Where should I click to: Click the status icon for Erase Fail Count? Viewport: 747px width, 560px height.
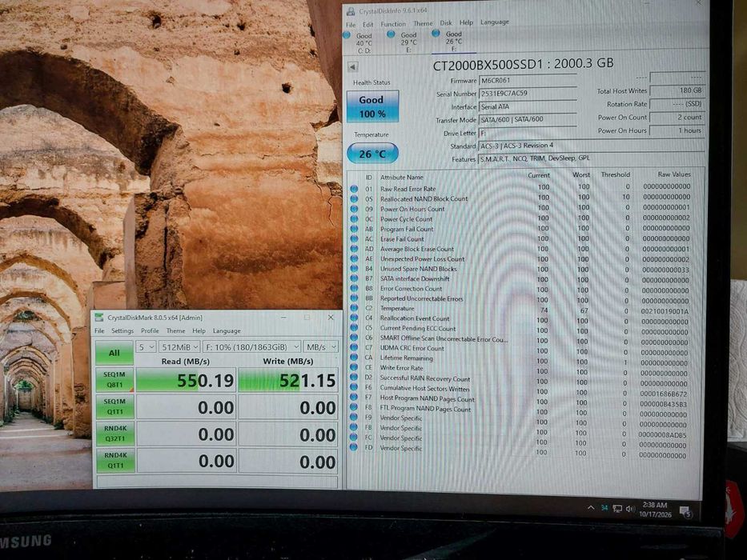pos(354,239)
